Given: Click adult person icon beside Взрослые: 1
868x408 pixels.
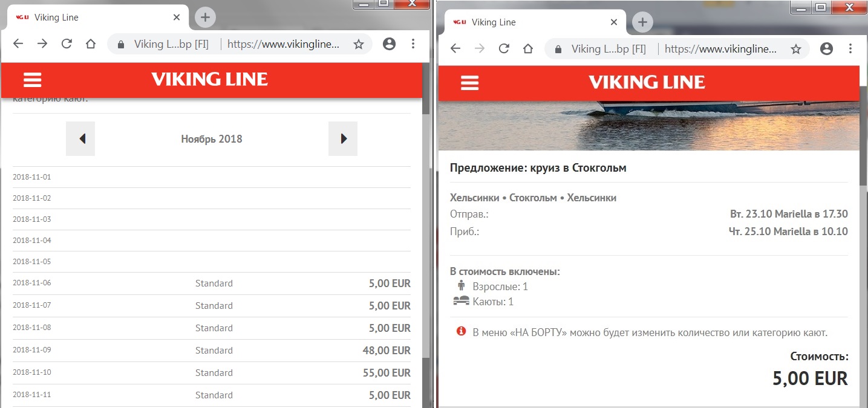Looking at the screenshot, I should tap(462, 286).
